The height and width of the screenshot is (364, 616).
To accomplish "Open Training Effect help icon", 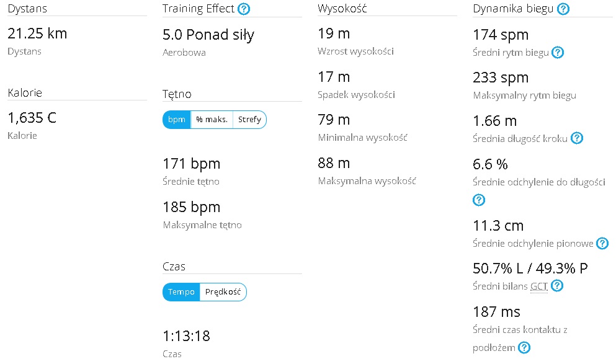I will pos(244,9).
